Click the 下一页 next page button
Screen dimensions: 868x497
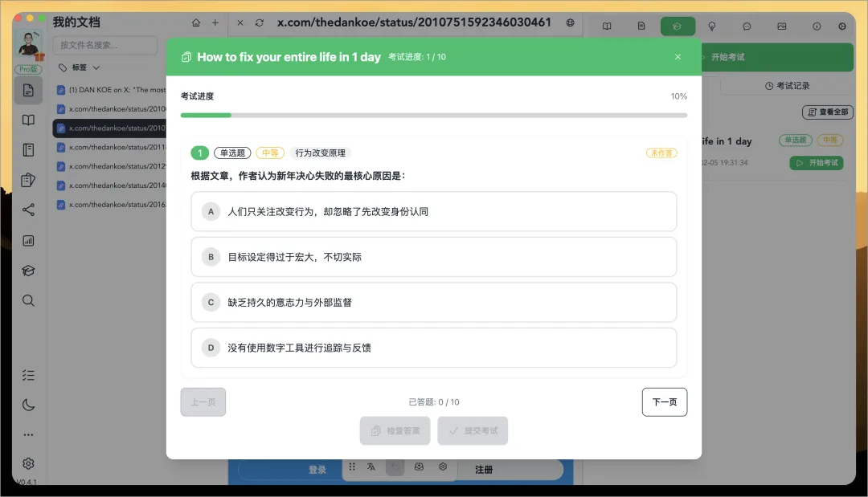[x=665, y=401]
